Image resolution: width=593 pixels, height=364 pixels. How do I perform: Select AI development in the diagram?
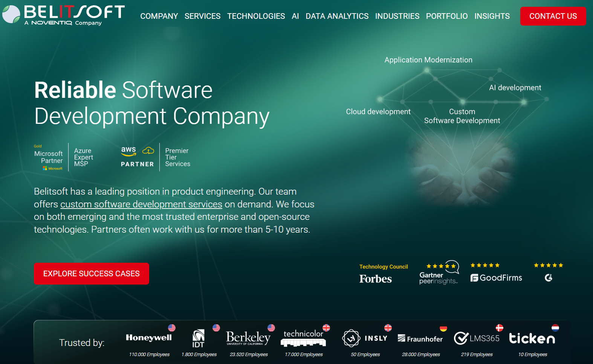pyautogui.click(x=515, y=88)
